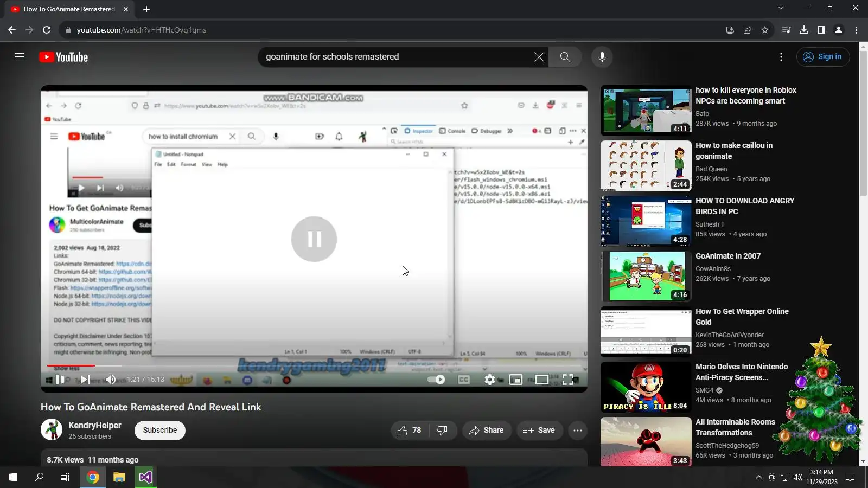Skip to the next video
This screenshot has width=868, height=488.
click(85, 380)
